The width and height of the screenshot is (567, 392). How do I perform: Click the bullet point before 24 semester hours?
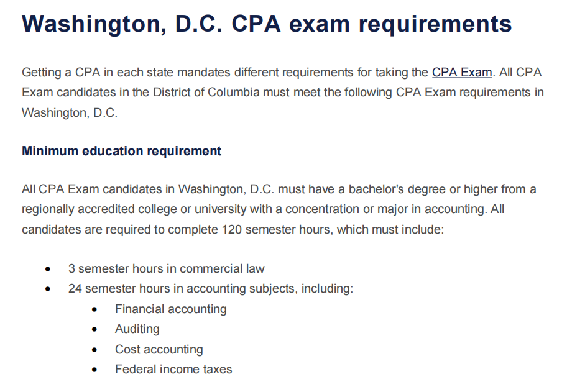pyautogui.click(x=48, y=289)
